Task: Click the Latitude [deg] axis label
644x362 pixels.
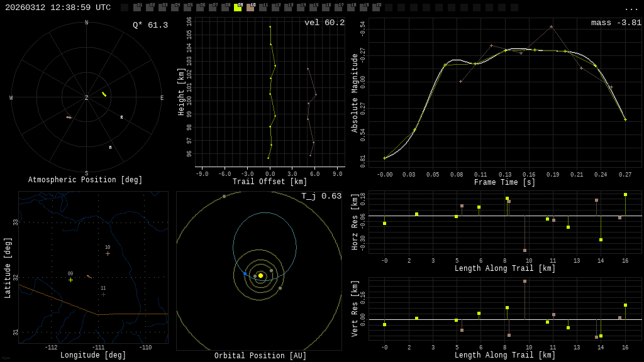Action: tap(8, 268)
